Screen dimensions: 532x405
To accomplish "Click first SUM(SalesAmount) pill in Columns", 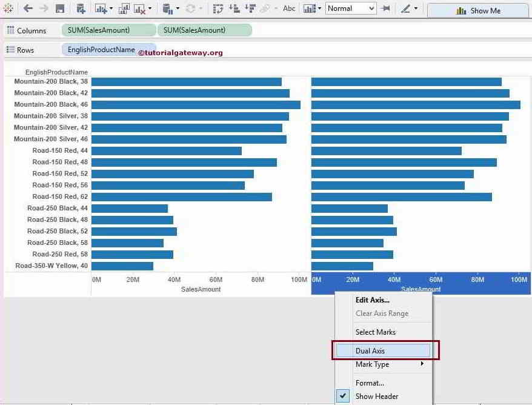I will click(x=108, y=30).
